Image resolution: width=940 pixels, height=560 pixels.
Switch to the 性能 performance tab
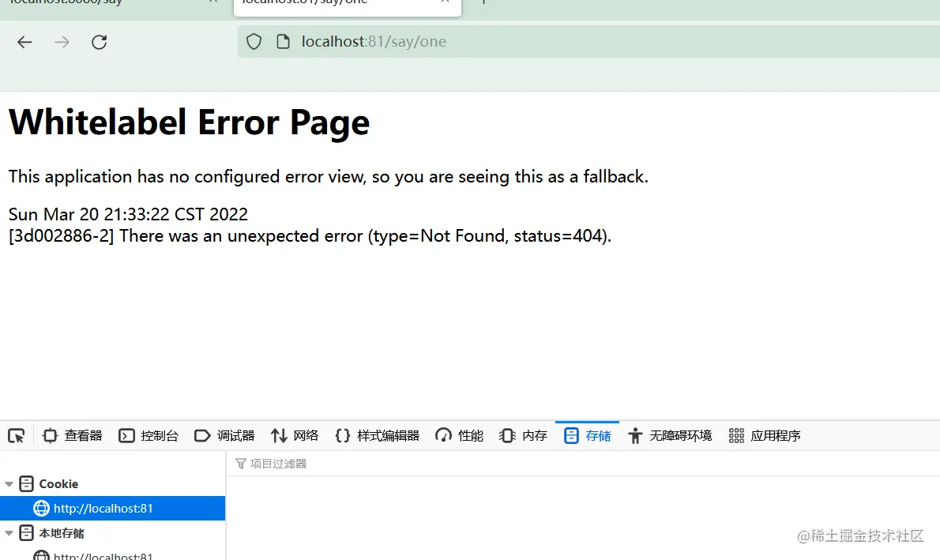459,436
